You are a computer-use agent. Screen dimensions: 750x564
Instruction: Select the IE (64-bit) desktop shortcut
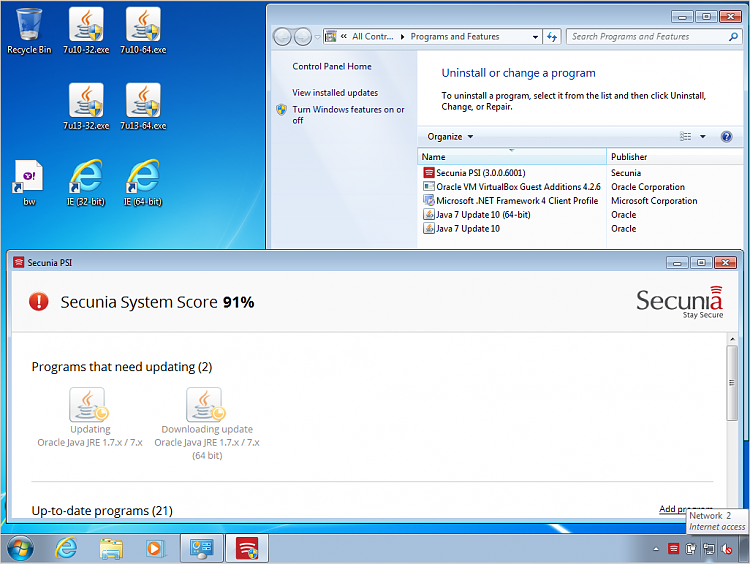point(143,183)
